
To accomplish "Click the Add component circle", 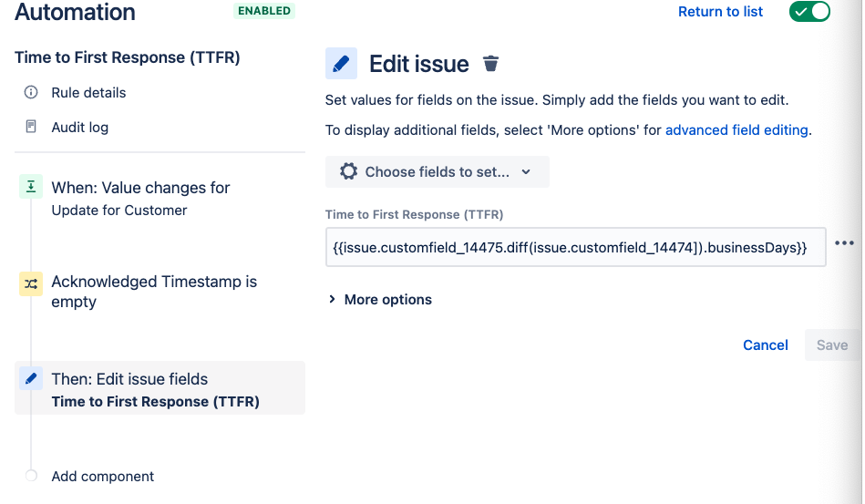I will 31,476.
